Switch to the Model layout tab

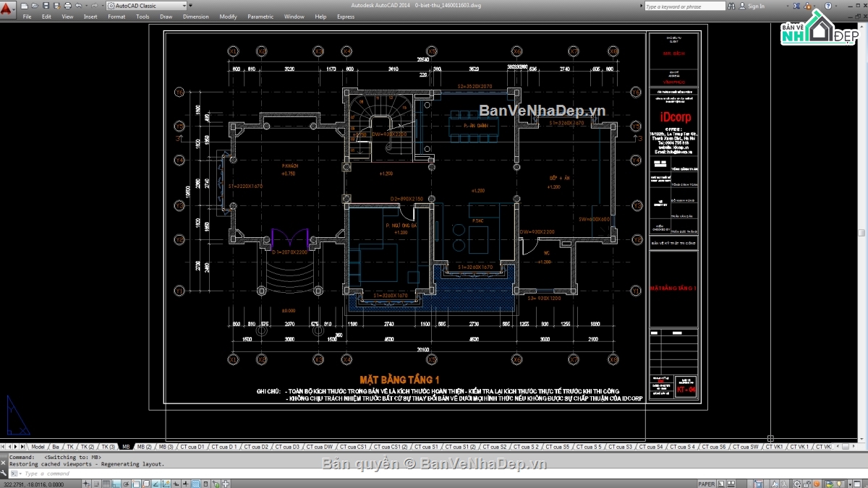[x=38, y=447]
